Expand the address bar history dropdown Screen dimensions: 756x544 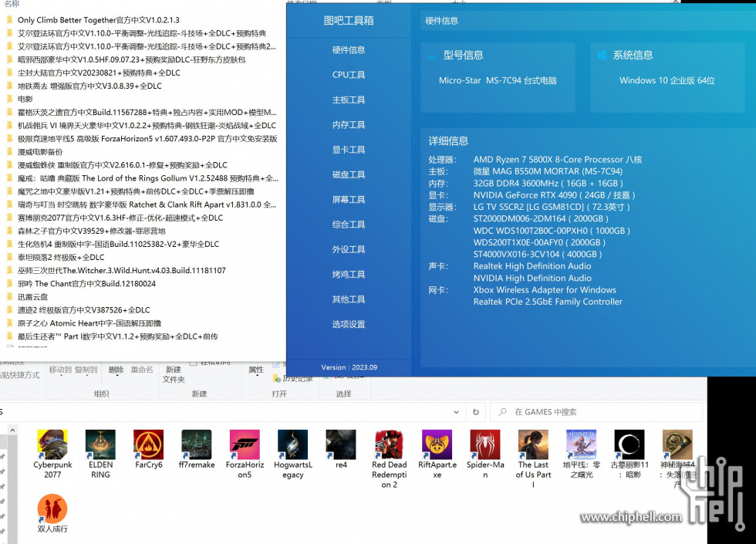(456, 412)
